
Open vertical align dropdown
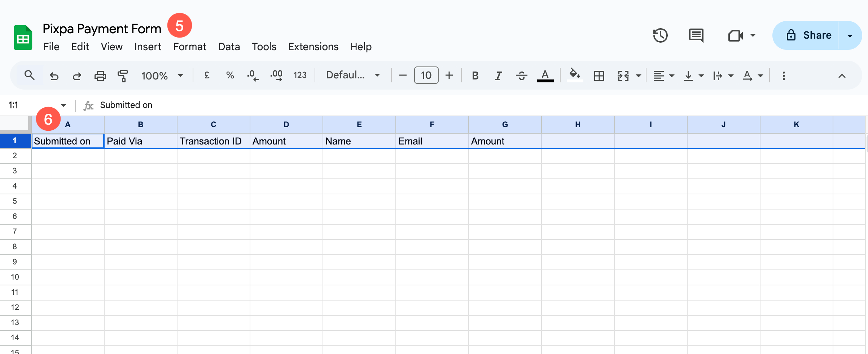tap(693, 76)
